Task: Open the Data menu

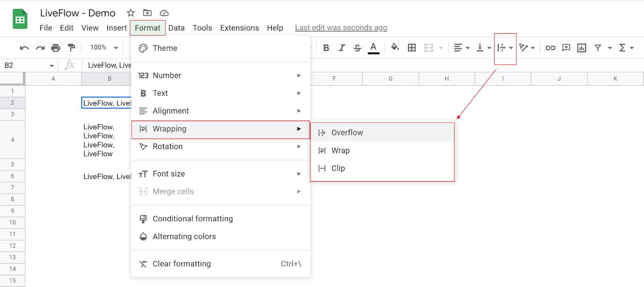Action: (176, 28)
